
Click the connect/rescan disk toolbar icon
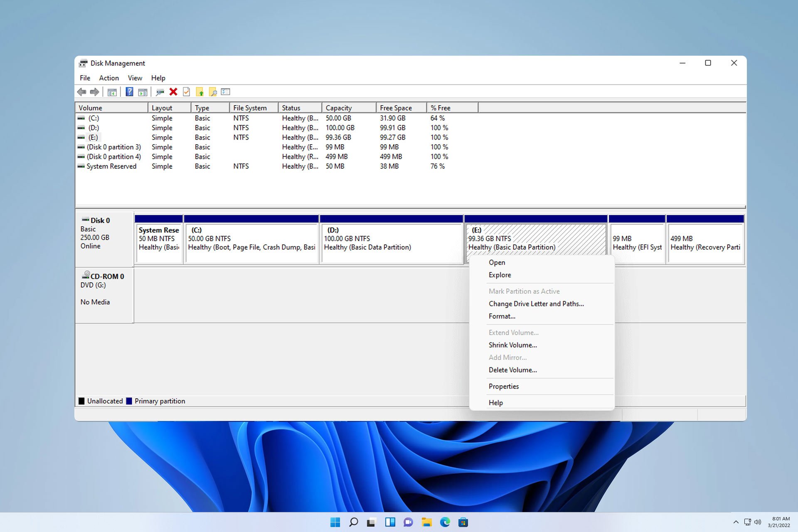(160, 92)
